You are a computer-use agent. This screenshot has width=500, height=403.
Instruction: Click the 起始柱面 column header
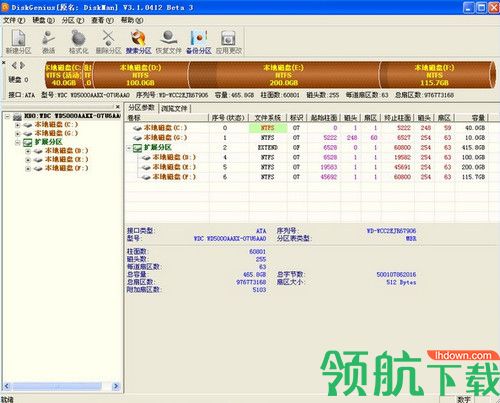click(x=323, y=118)
